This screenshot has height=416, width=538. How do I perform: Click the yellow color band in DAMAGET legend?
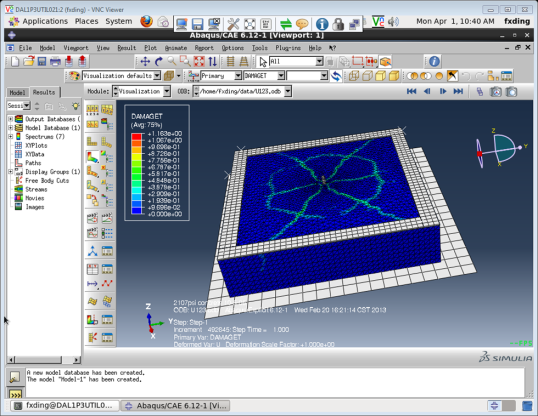pos(137,157)
